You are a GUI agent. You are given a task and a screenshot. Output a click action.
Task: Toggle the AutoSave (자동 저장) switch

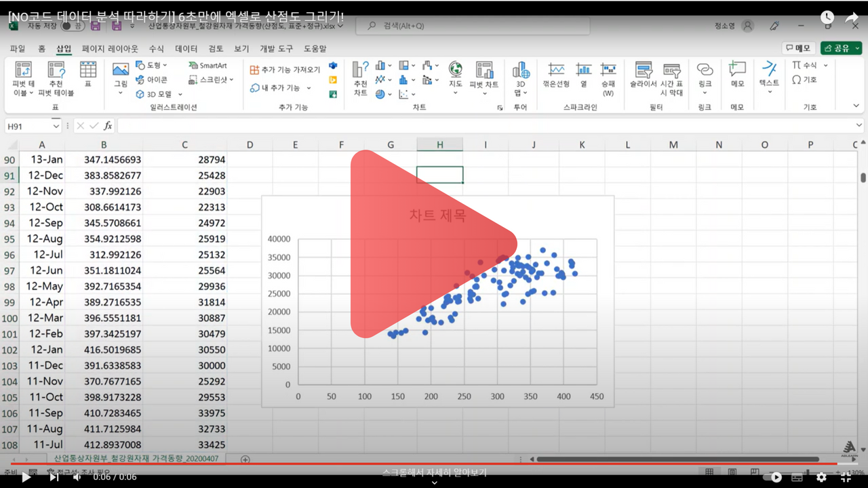pyautogui.click(x=73, y=26)
